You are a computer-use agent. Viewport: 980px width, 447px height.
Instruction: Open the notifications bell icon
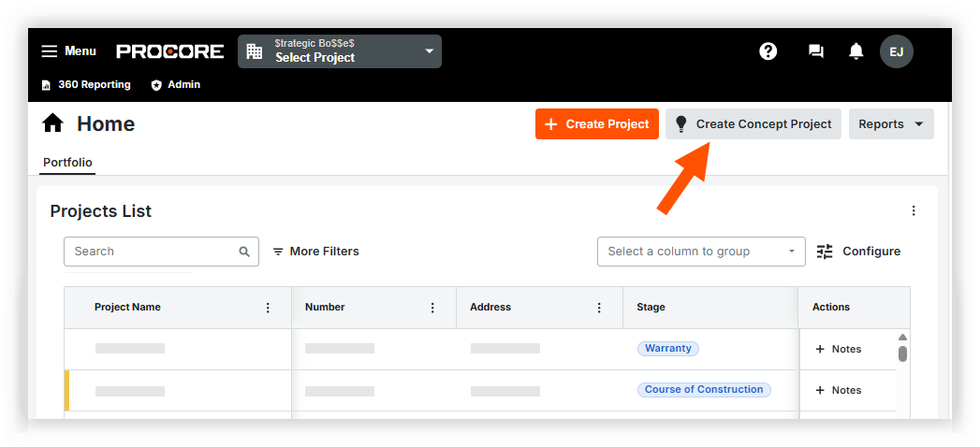click(856, 51)
